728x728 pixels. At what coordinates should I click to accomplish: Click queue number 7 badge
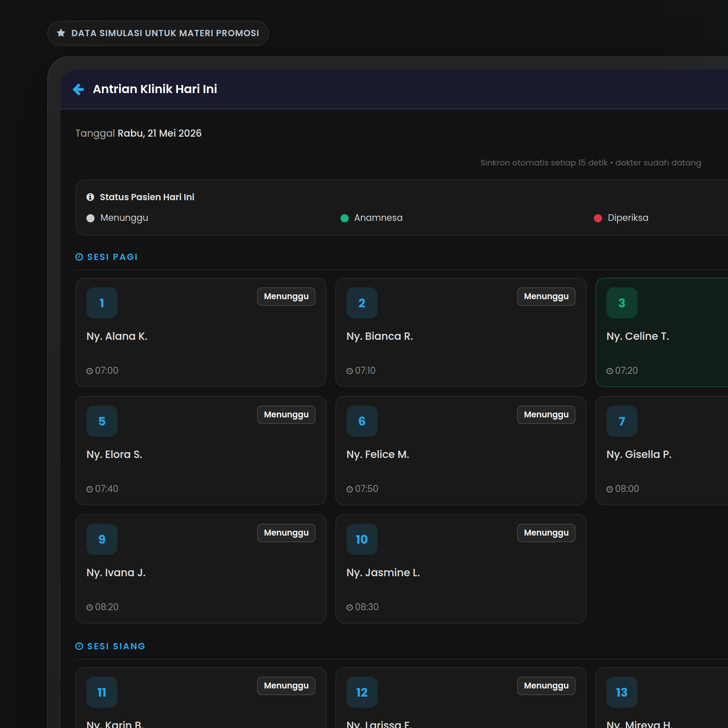tap(622, 421)
